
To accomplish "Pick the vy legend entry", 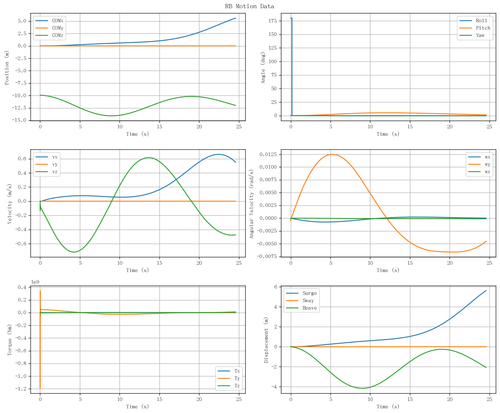I will click(x=47, y=164).
